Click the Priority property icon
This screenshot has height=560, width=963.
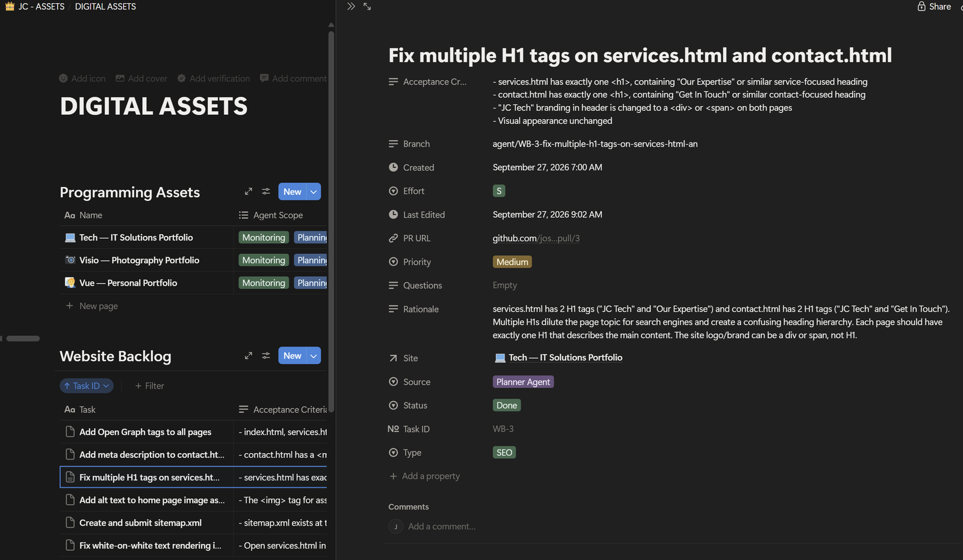point(393,262)
